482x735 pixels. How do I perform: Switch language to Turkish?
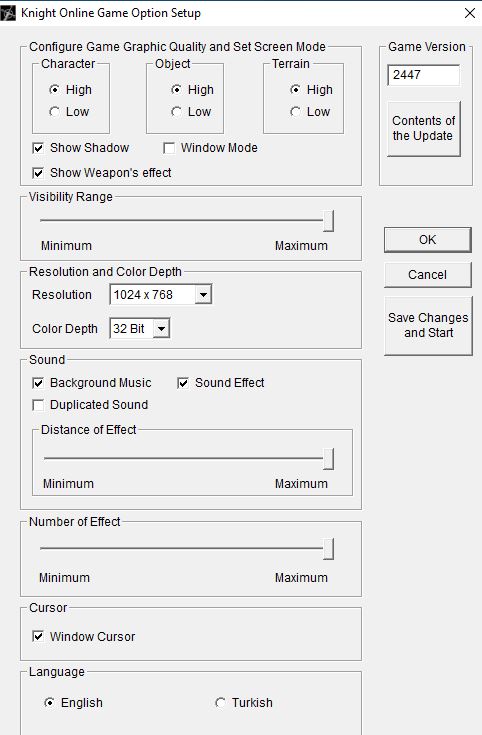pos(220,703)
